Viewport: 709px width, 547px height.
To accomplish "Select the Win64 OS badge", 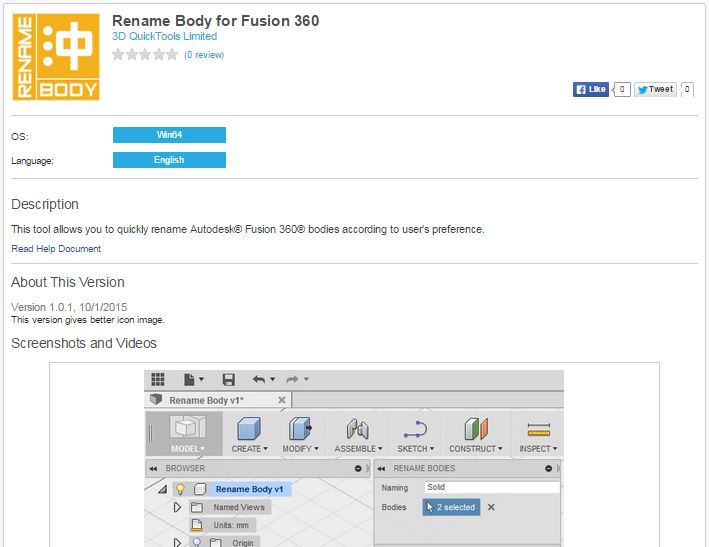I will [169, 135].
